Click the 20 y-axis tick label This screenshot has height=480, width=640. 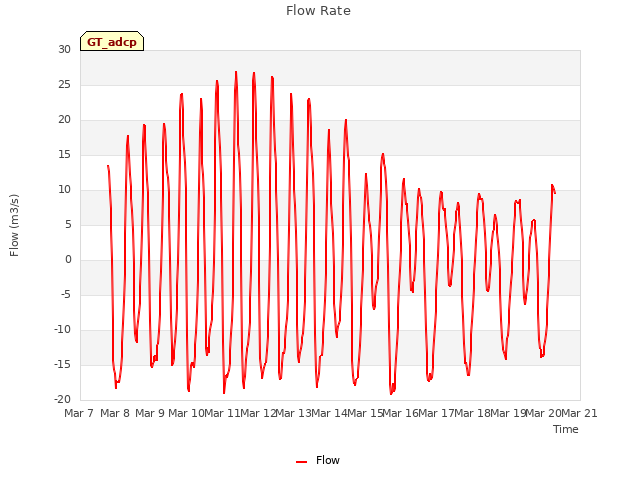[64, 120]
